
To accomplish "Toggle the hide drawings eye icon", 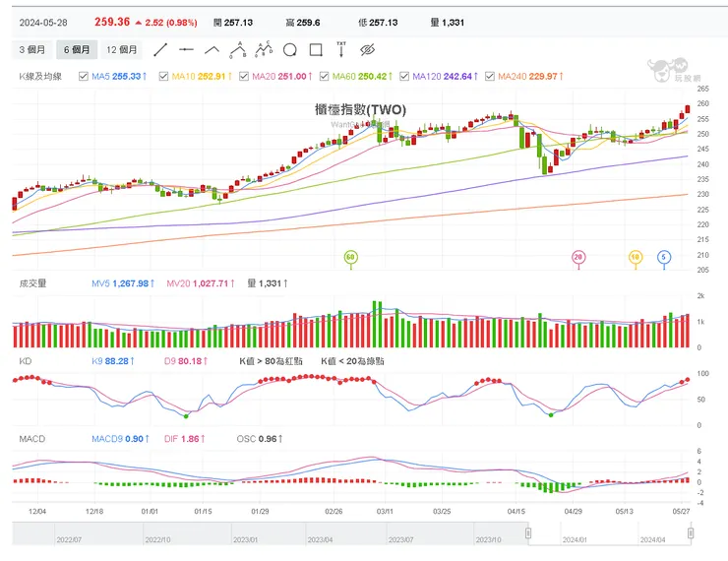I will coord(367,49).
